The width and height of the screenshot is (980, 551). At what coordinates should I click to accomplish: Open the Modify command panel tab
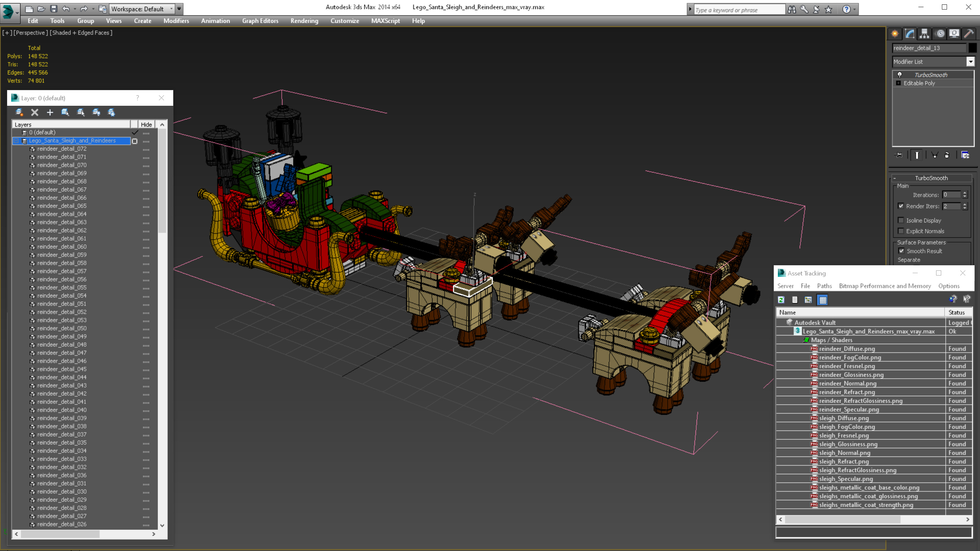(910, 33)
